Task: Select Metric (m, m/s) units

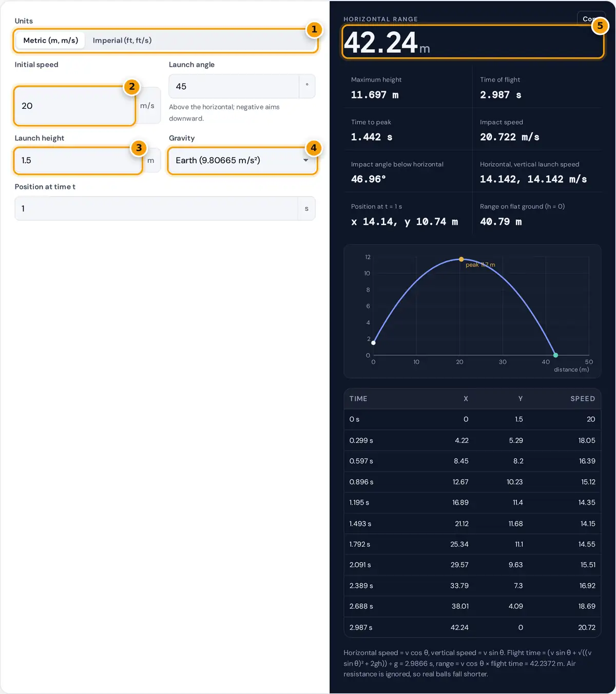Action: (x=51, y=40)
